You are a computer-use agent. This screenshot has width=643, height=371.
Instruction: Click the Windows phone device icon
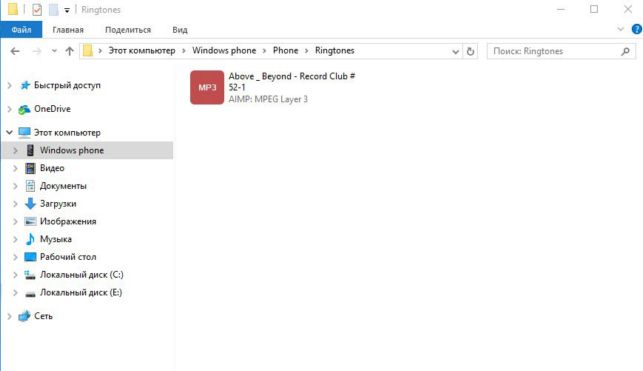click(30, 150)
